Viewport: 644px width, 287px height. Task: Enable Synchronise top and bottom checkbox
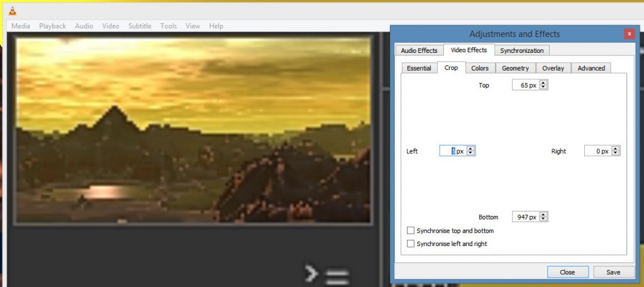pos(411,231)
